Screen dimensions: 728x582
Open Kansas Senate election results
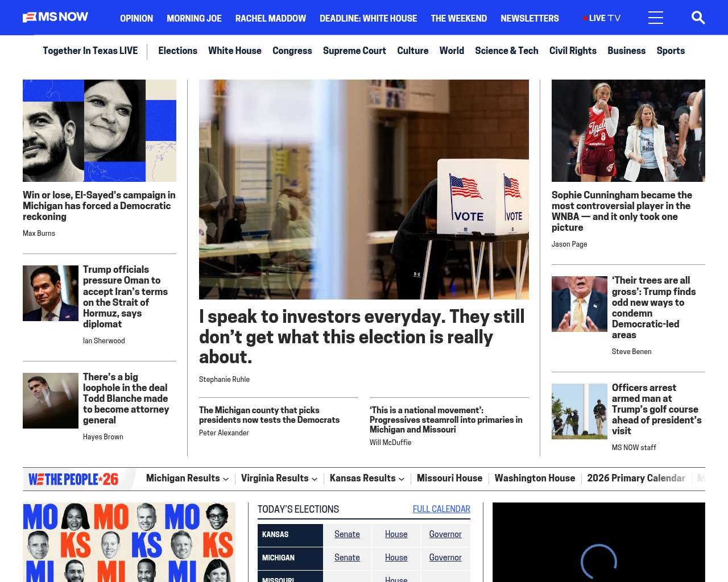(x=347, y=534)
